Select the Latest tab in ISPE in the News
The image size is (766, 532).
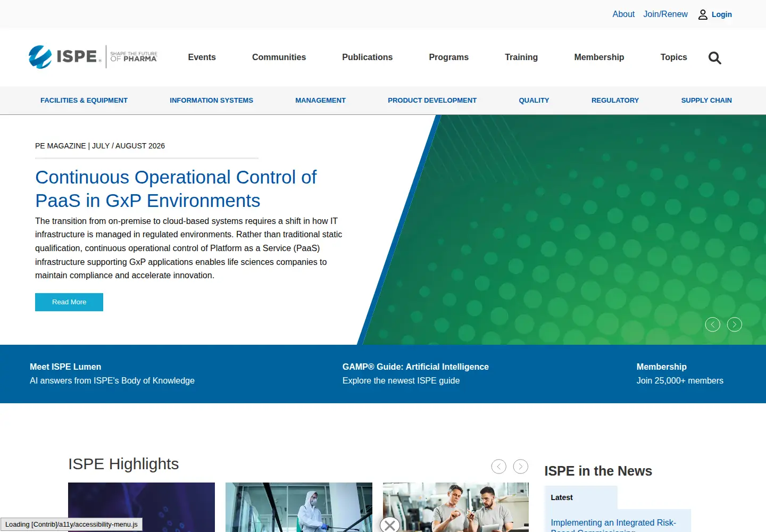(x=581, y=497)
